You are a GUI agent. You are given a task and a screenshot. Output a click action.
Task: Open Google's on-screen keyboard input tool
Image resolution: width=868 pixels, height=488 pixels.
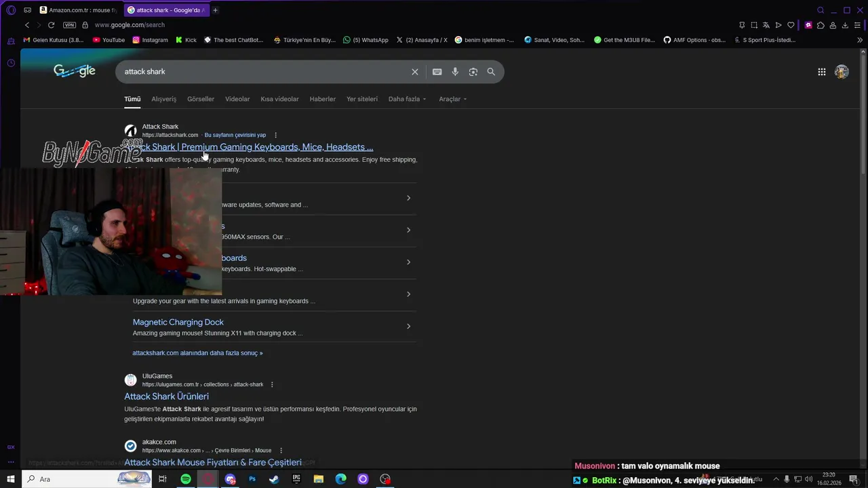pos(437,72)
